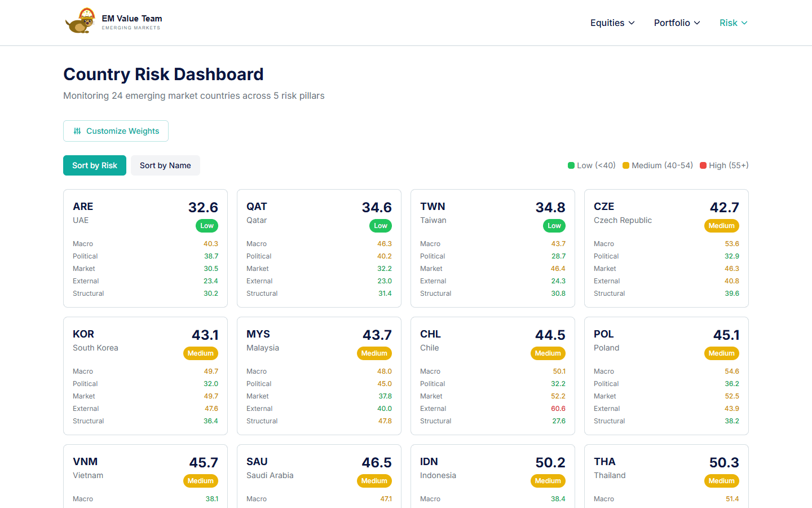
Task: Toggle the Low (<40) legend filter
Action: tap(591, 165)
